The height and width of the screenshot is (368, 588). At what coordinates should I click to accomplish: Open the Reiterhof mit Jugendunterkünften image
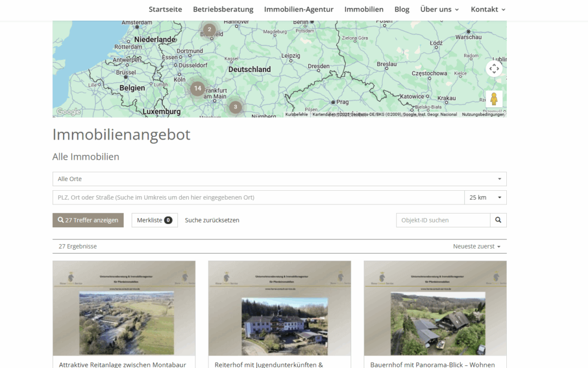279,308
